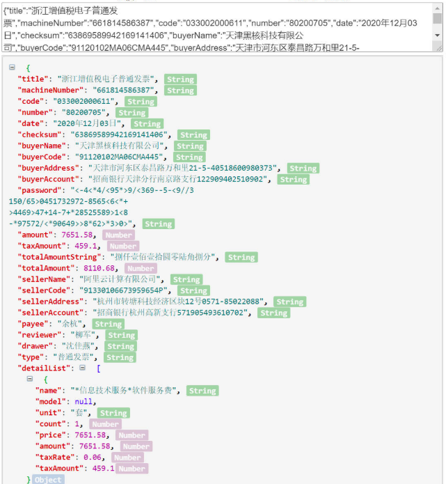The image size is (448, 484).
Task: Click the String badge beside buyerAccount
Action: click(294, 179)
